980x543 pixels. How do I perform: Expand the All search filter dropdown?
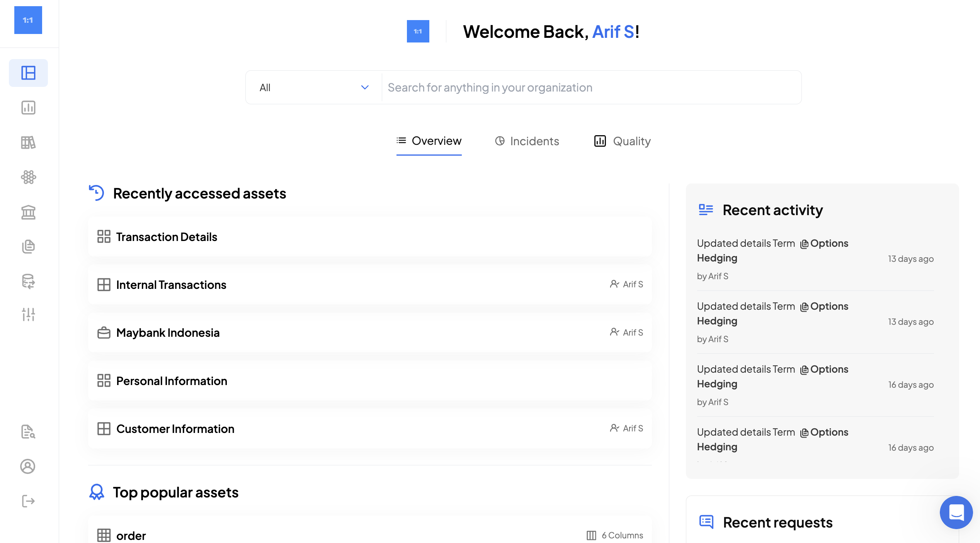click(313, 87)
